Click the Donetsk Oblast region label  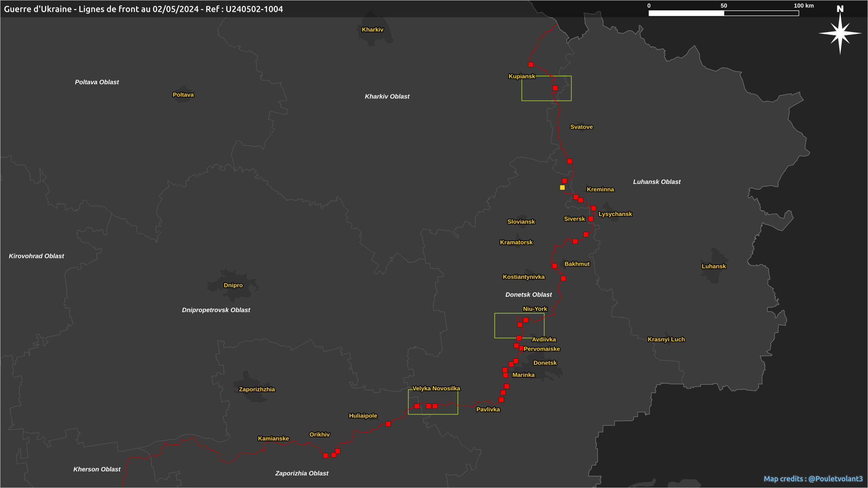528,295
